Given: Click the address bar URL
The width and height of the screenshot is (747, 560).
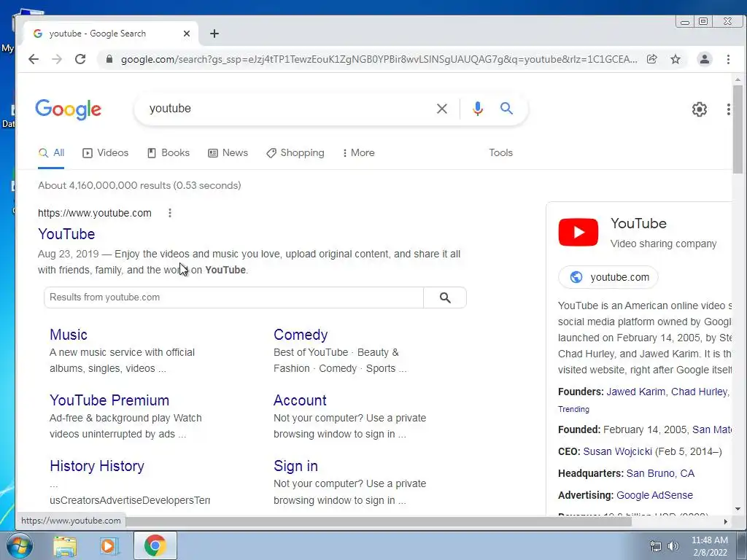Looking at the screenshot, I should pos(379,59).
